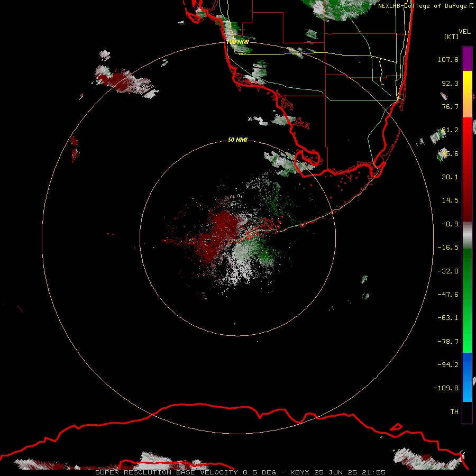The height and width of the screenshot is (476, 476).
Task: Click the TH legend label
Action: tap(454, 412)
